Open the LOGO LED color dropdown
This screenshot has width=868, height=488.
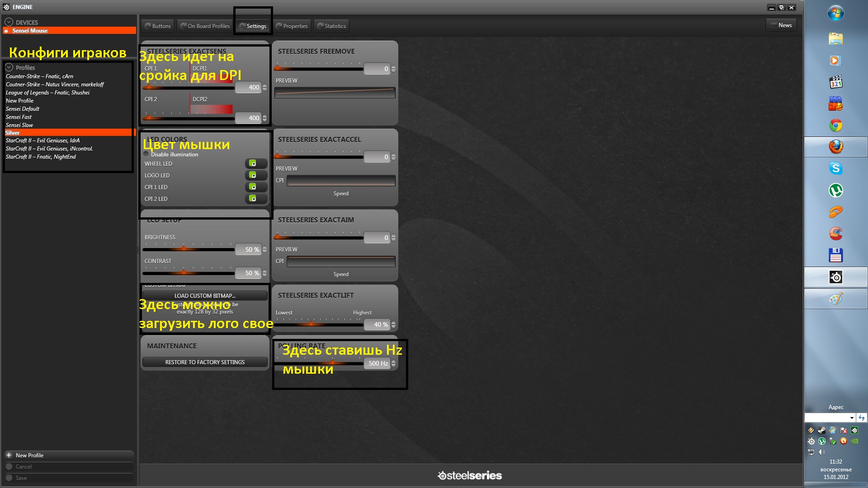256,175
